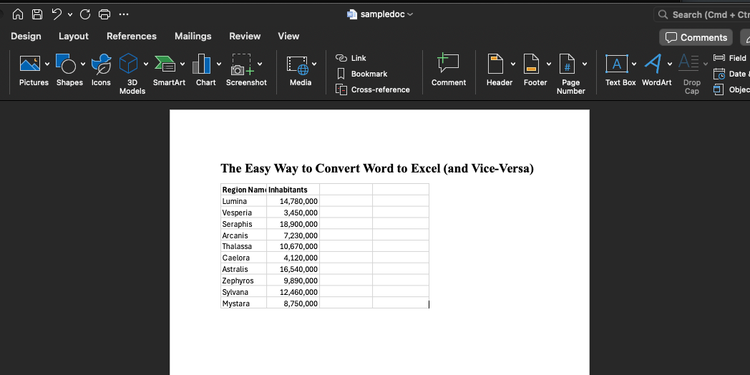This screenshot has width=750, height=375.
Task: Expand the Pictures dropdown arrow
Action: [47, 64]
